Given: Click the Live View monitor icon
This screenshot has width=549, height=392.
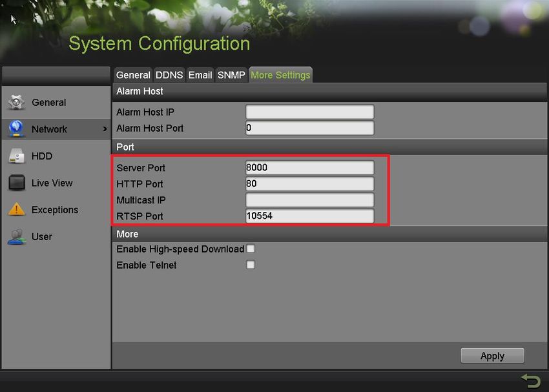Looking at the screenshot, I should coord(17,183).
